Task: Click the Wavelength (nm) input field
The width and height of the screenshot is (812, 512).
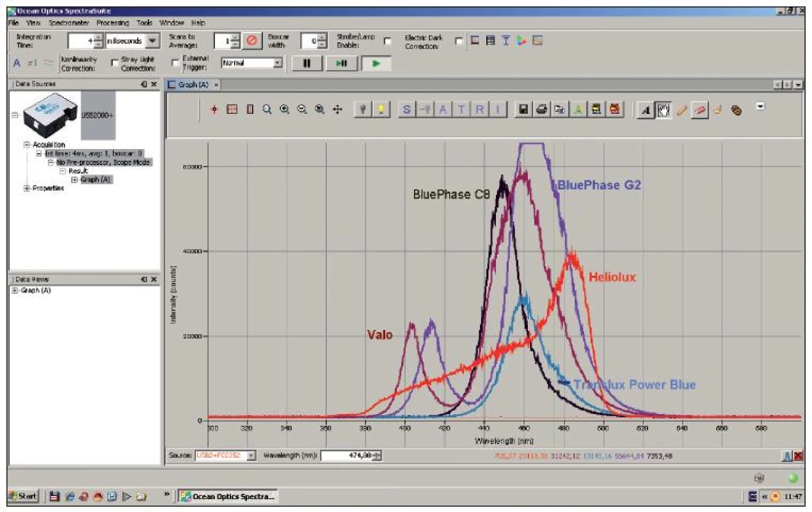Action: (347, 456)
